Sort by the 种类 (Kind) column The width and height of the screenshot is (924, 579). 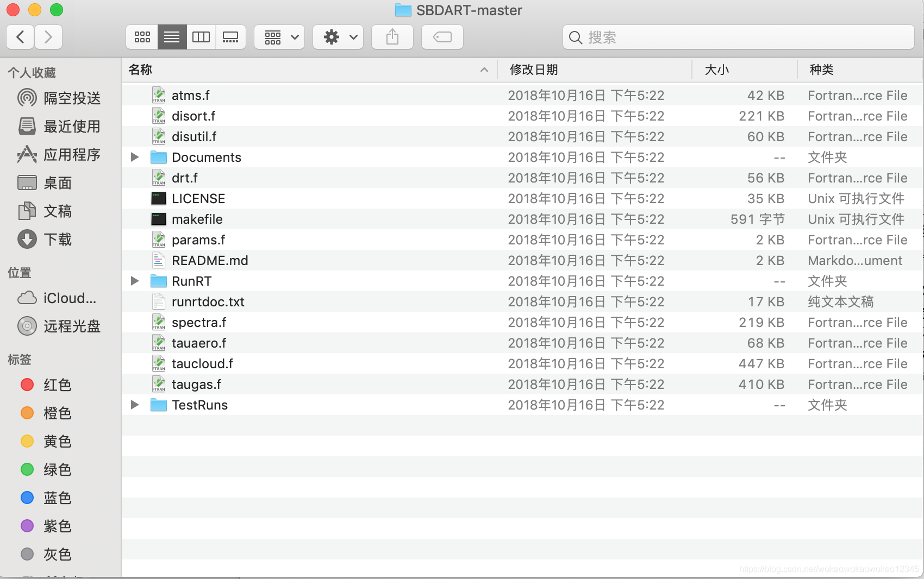click(x=860, y=70)
